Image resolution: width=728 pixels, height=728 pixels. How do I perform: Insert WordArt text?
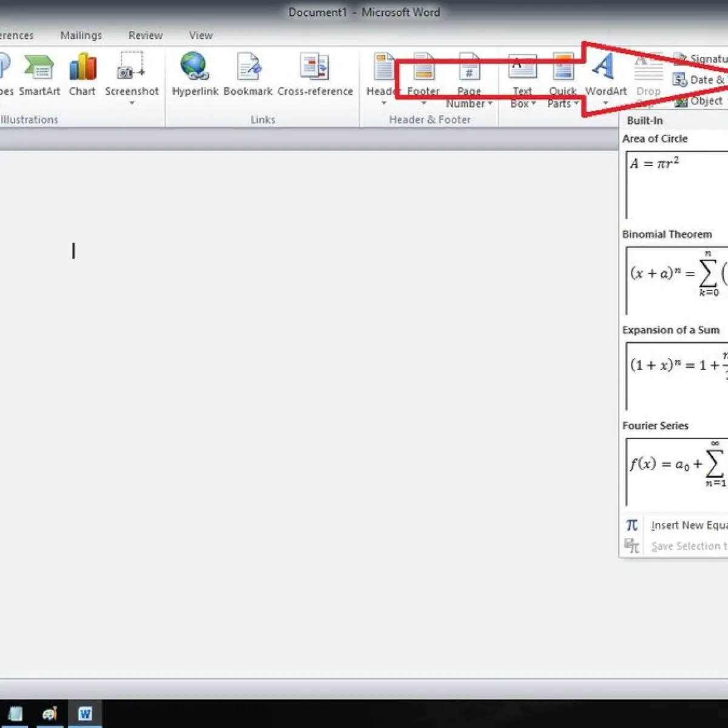pos(605,79)
